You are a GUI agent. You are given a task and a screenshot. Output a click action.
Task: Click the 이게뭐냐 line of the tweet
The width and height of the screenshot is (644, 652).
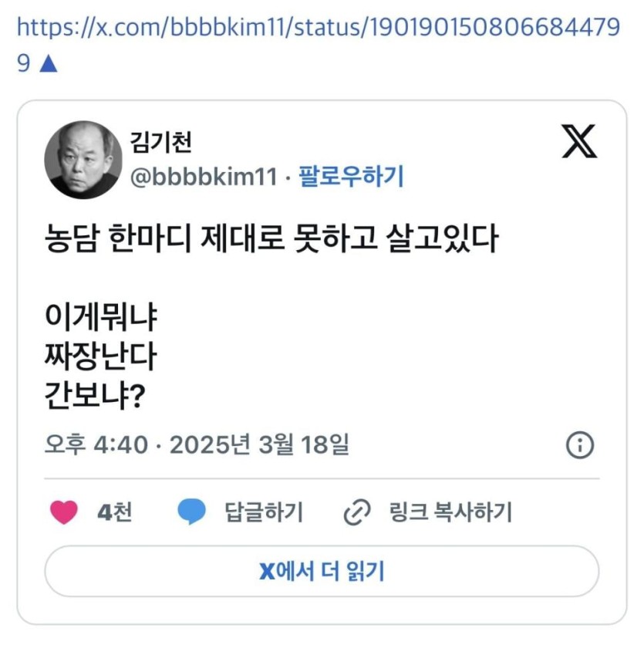coord(103,316)
